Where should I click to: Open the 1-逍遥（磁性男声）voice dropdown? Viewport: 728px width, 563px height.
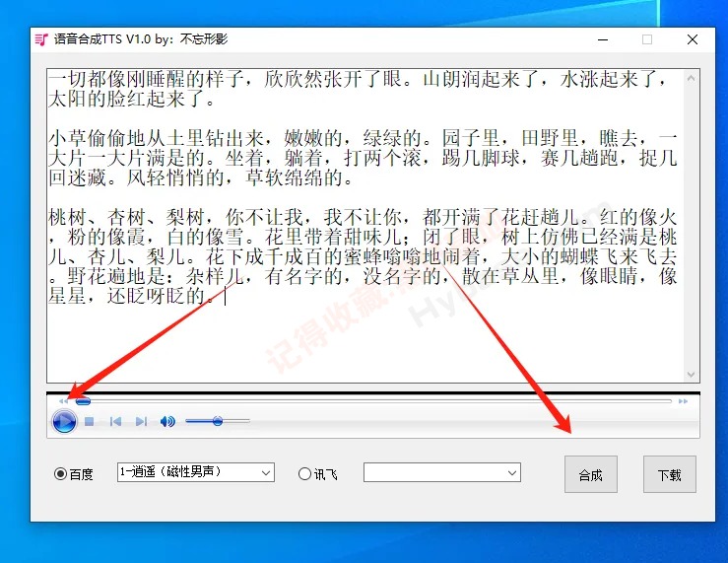pos(195,472)
